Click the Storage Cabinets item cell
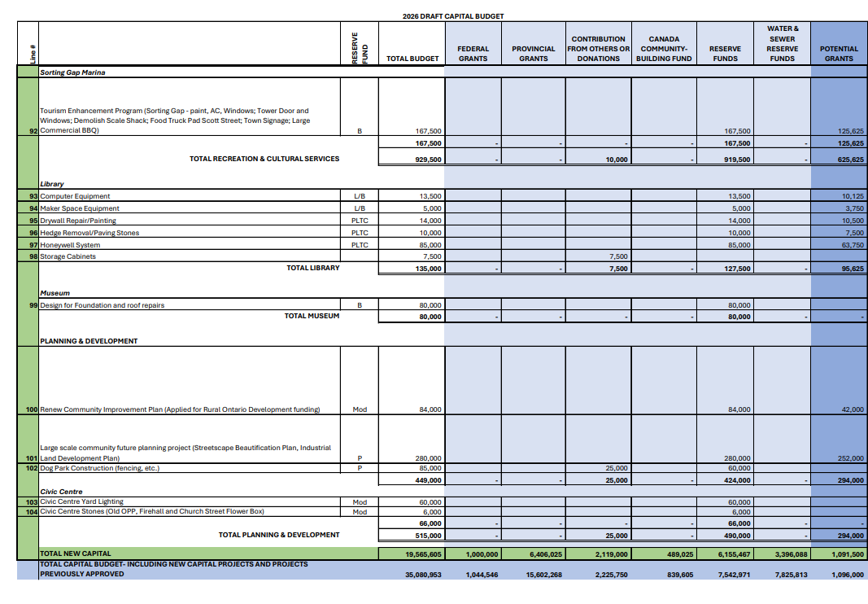This screenshot has height=604, width=868. tap(68, 256)
